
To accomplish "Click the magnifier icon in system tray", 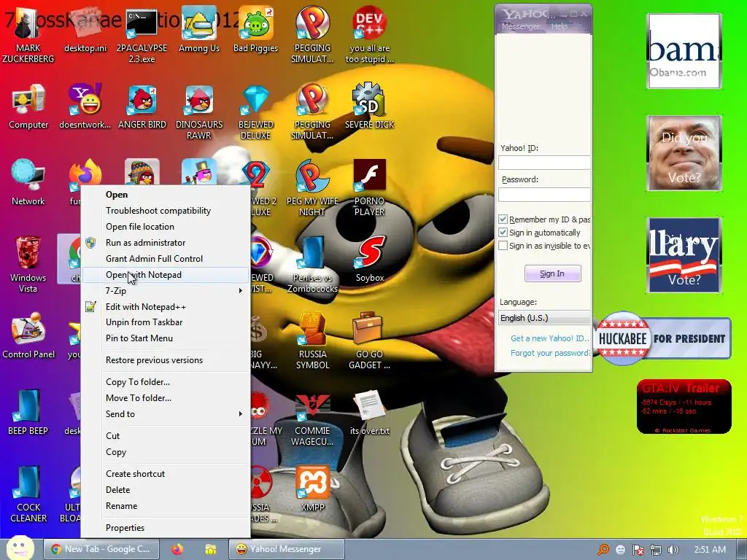I will click(x=603, y=550).
